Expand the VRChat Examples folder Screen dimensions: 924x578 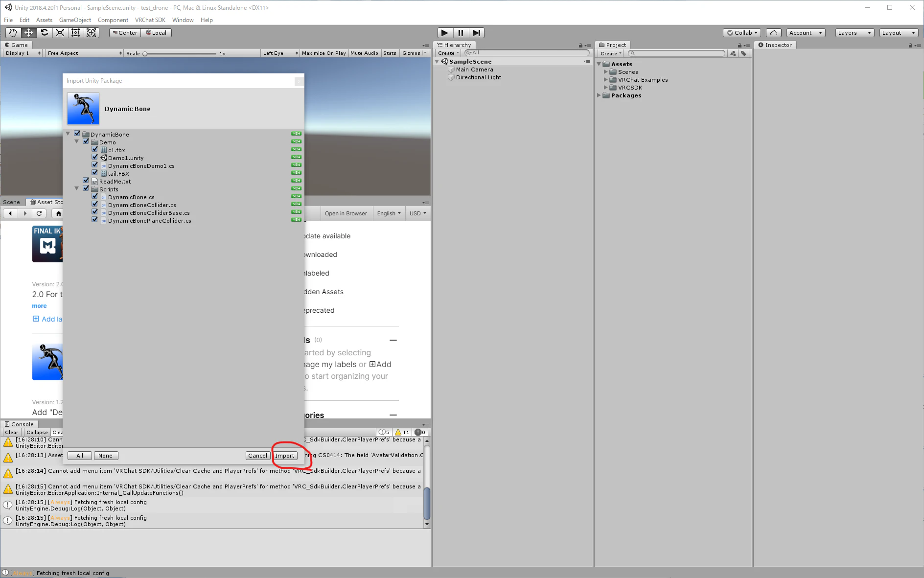[x=606, y=80]
